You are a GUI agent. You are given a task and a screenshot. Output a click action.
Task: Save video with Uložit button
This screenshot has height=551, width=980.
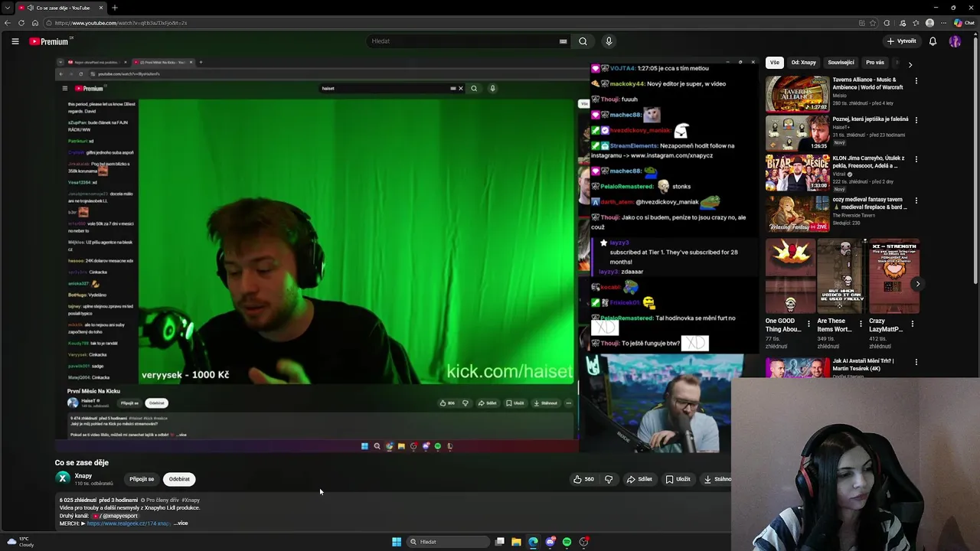point(678,479)
